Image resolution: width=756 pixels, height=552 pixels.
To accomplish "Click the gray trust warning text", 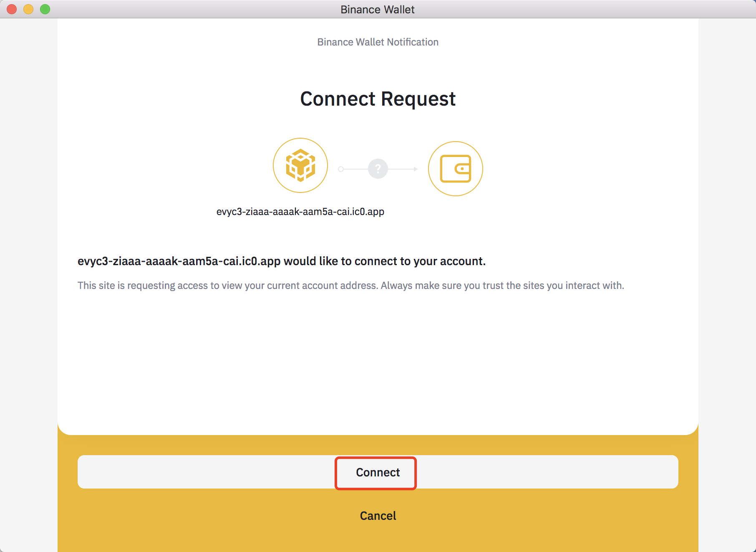I will click(x=351, y=286).
